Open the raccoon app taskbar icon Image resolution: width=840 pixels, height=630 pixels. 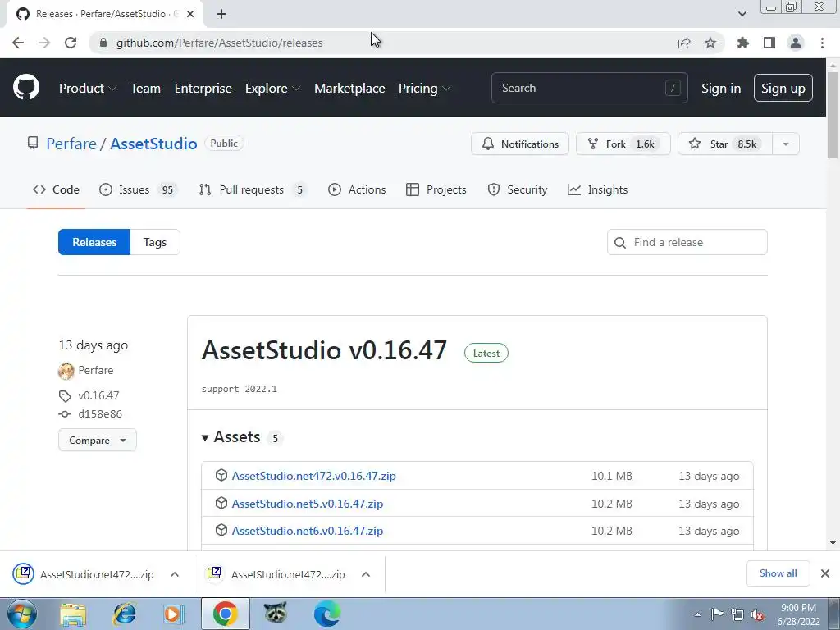point(276,614)
